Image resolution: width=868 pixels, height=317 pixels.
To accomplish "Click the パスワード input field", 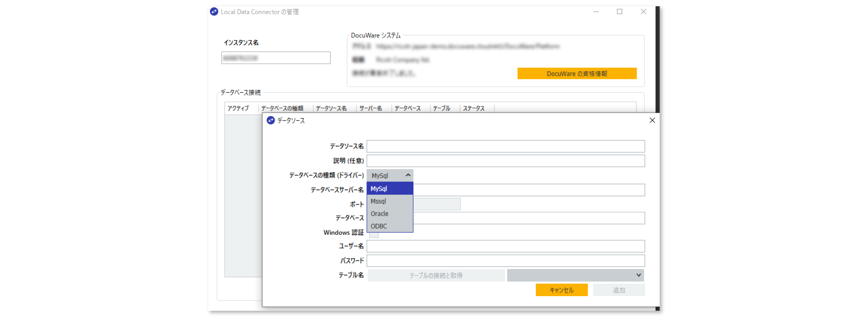I will click(x=506, y=261).
